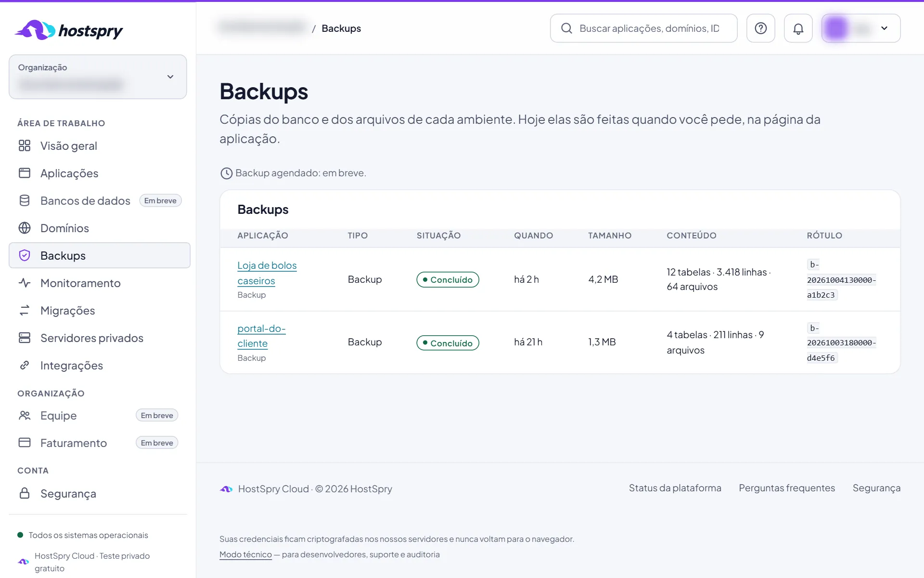Open Servidores privados menu item
Screen dimensions: 924x578
100,338
